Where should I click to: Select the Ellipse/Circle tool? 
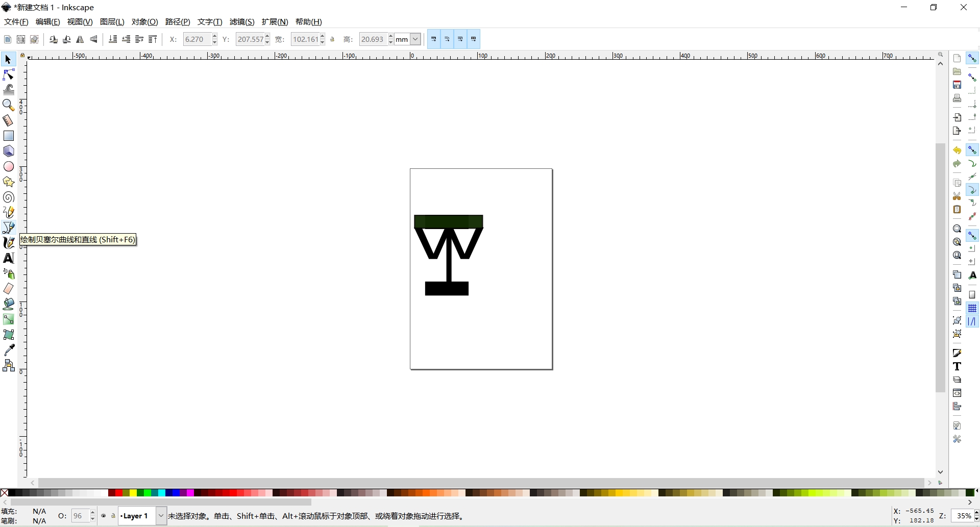(9, 166)
